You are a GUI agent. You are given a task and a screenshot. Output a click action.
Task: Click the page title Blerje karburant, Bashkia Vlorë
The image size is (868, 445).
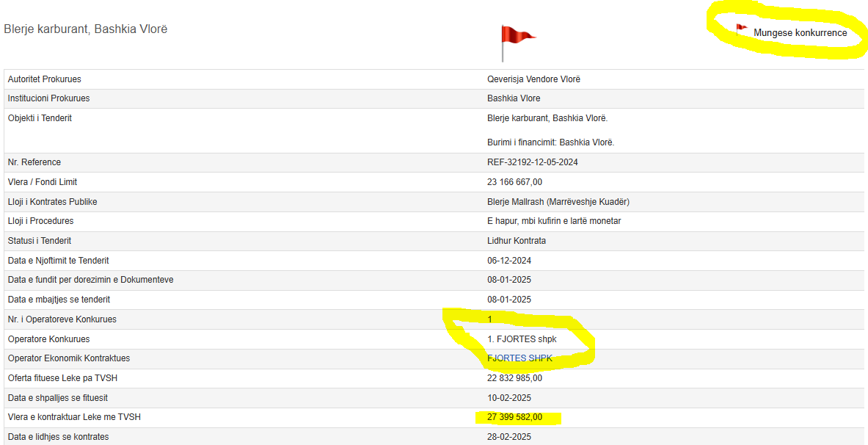[86, 29]
